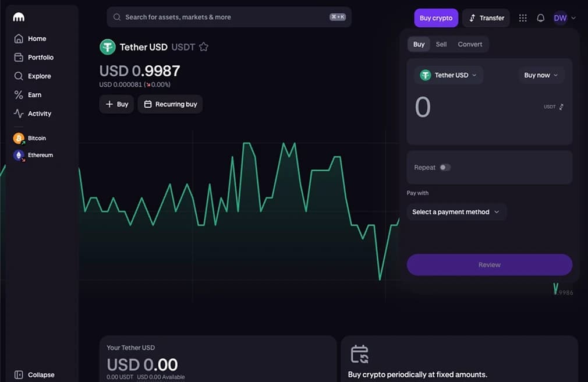Swap the USDT currency unit
This screenshot has height=382, width=588.
coord(554,107)
